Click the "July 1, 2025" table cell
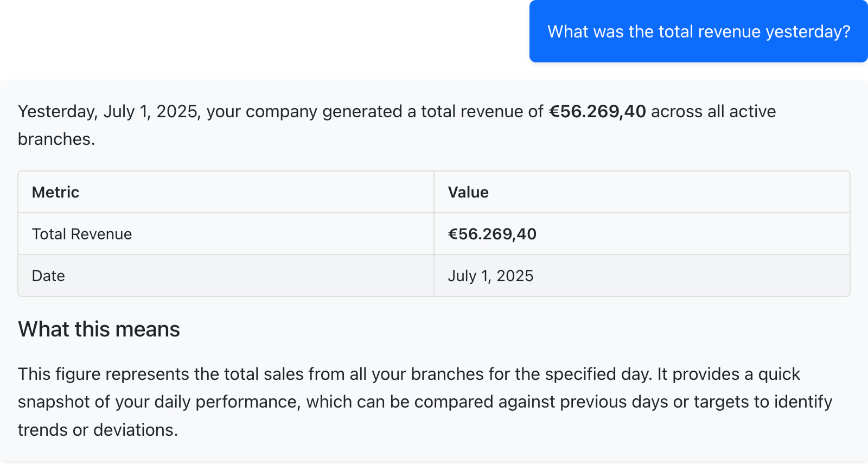The width and height of the screenshot is (868, 464). tap(642, 276)
